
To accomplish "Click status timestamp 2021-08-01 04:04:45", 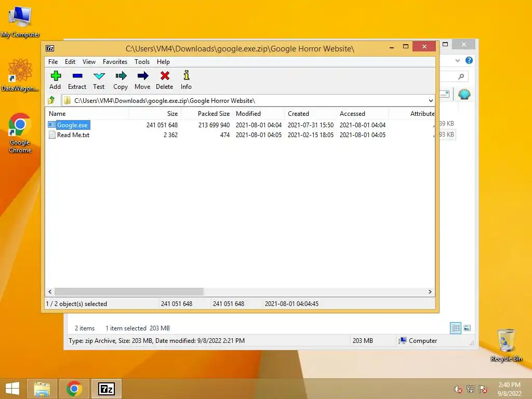I will (x=291, y=303).
